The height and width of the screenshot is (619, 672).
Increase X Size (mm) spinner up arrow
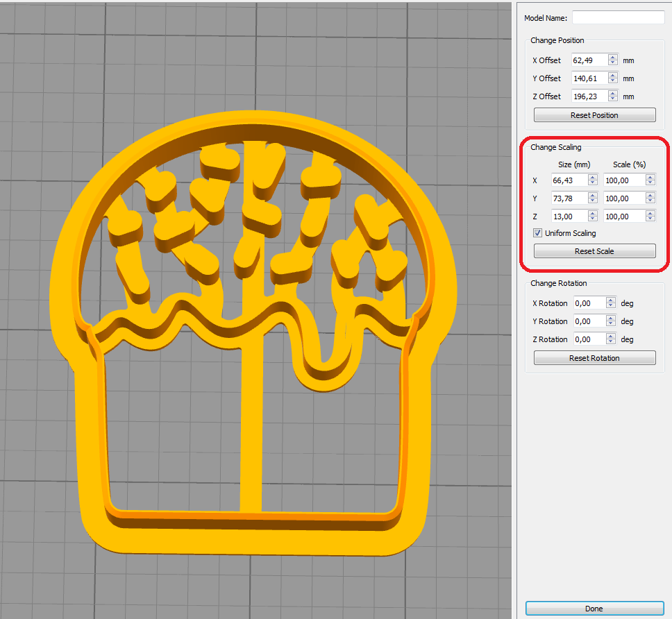[x=592, y=178]
